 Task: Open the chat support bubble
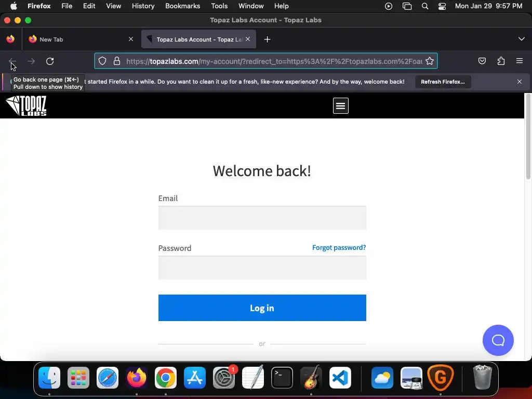498,340
